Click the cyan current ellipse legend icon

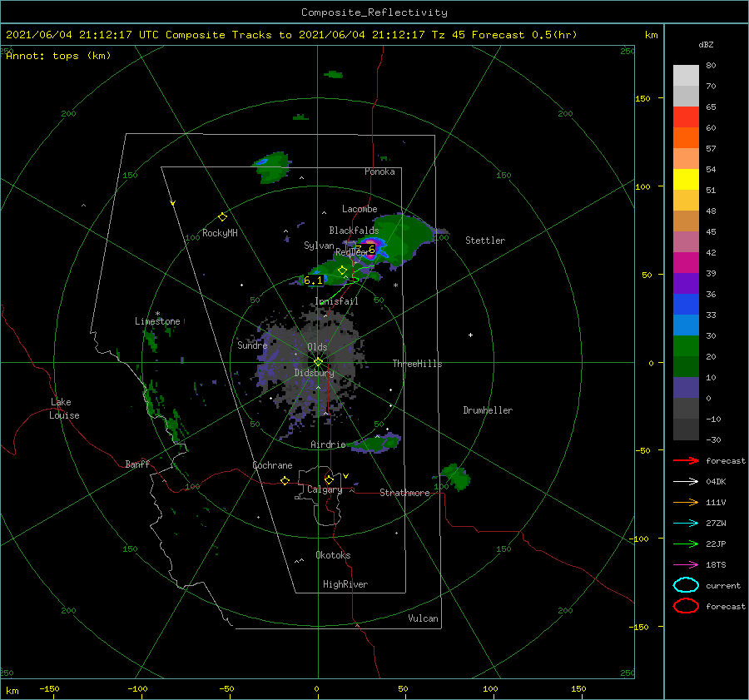686,585
